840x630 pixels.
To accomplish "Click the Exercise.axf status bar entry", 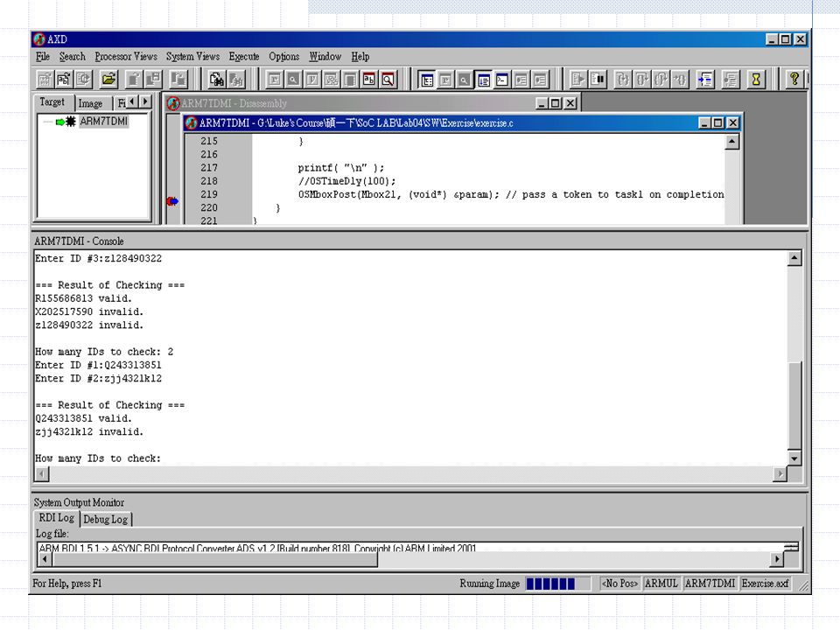I will click(765, 584).
